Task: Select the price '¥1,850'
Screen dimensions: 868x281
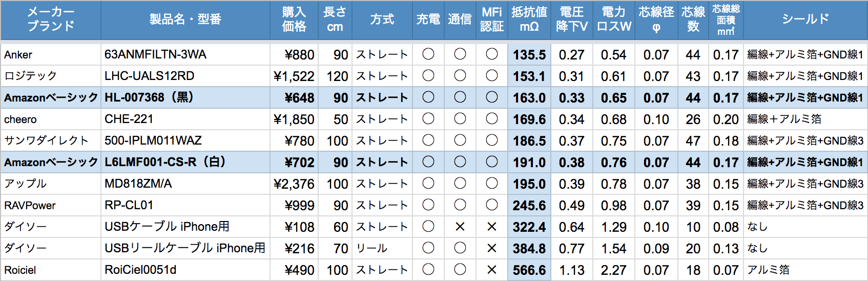Action: 294,119
